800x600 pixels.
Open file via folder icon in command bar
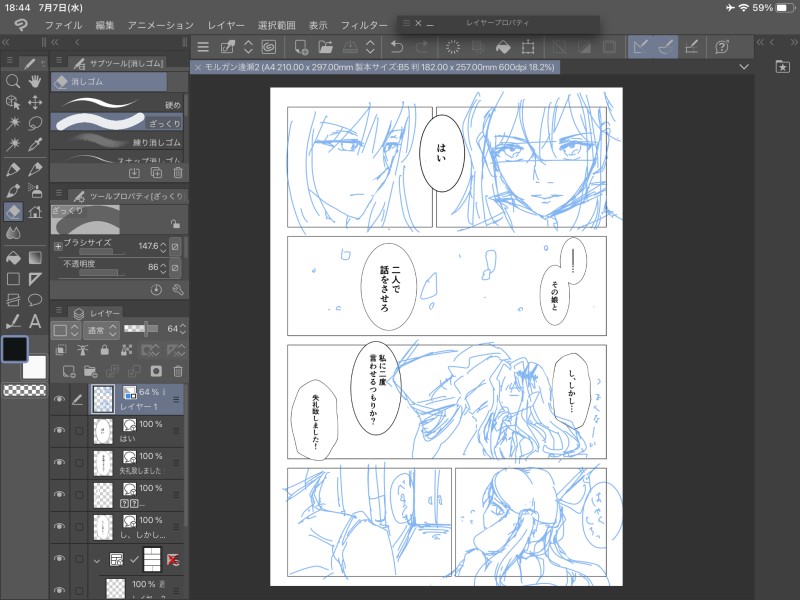coord(325,47)
